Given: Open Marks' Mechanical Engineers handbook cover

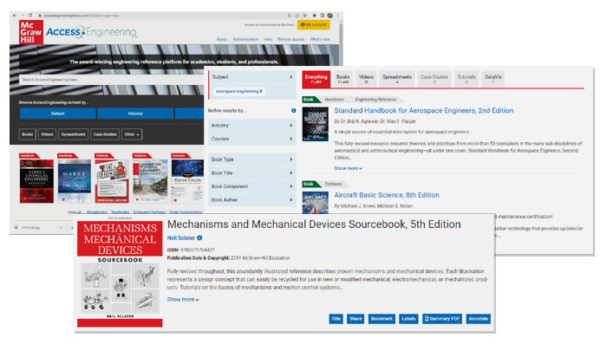Looking at the screenshot, I should coord(75,181).
